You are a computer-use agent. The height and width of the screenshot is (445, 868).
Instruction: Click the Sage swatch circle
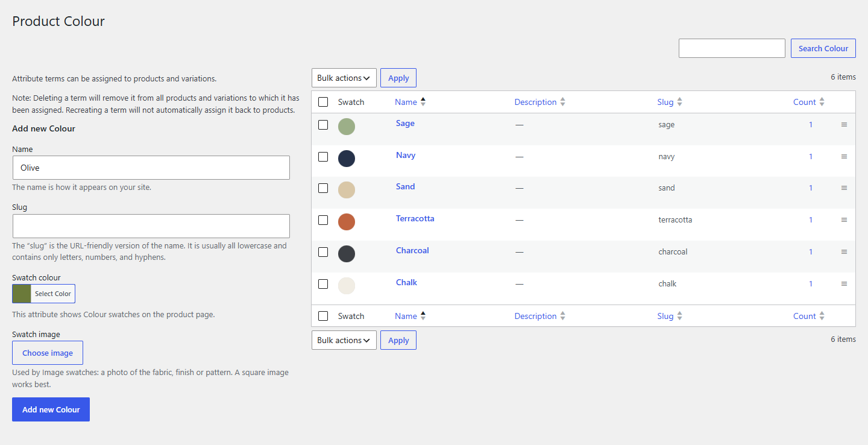click(x=347, y=127)
